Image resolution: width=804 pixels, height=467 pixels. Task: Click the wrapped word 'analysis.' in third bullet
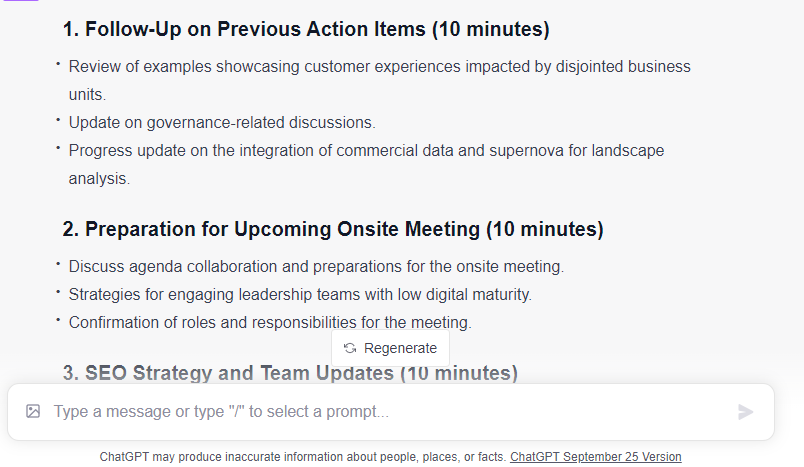click(x=99, y=179)
